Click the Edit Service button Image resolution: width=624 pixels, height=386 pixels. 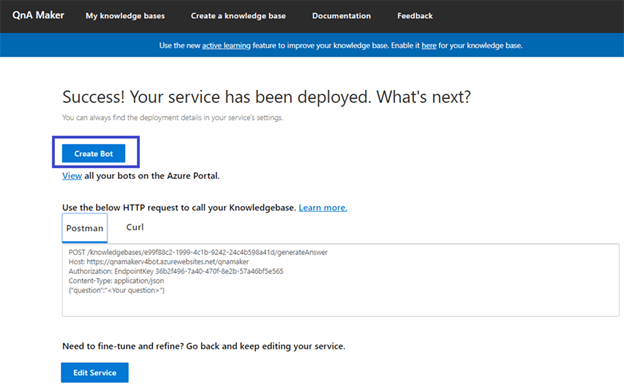point(95,372)
